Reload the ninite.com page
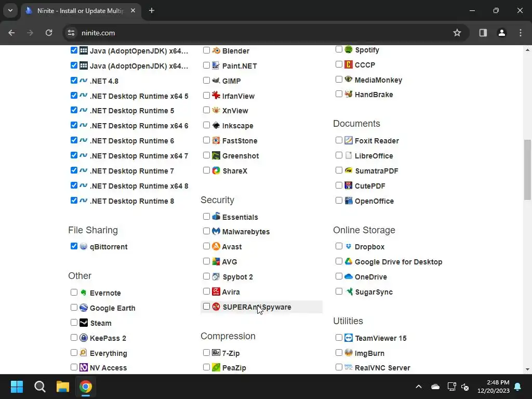Screen dimensions: 532x399 click(49, 33)
